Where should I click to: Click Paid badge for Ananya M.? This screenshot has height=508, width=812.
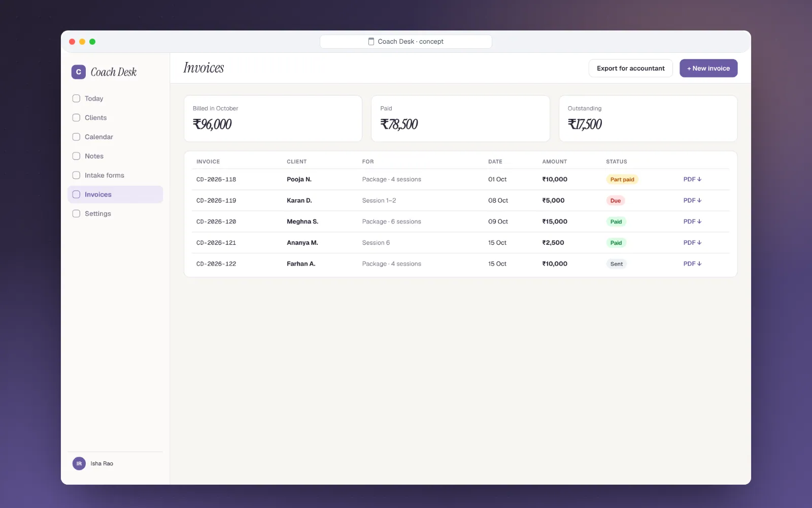tap(616, 243)
